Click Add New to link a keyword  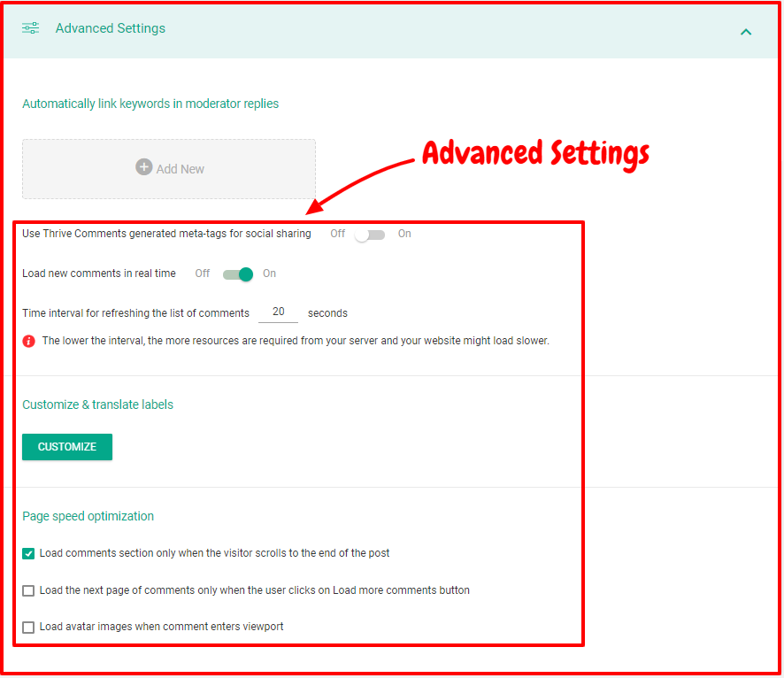[169, 168]
